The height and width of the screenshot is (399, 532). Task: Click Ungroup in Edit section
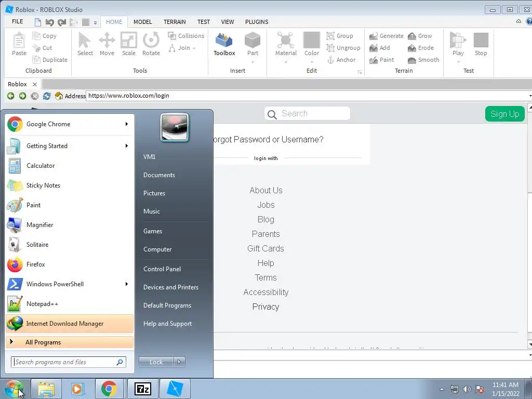tap(343, 48)
